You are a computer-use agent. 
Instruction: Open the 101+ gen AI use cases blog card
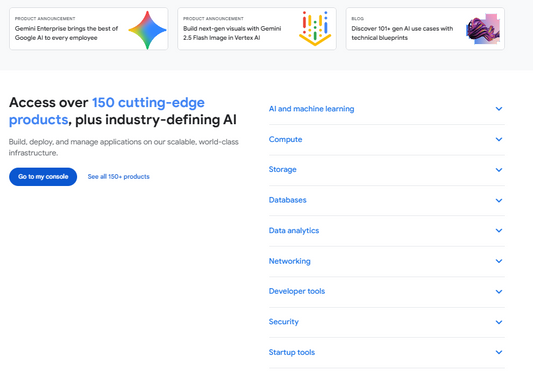coord(425,29)
